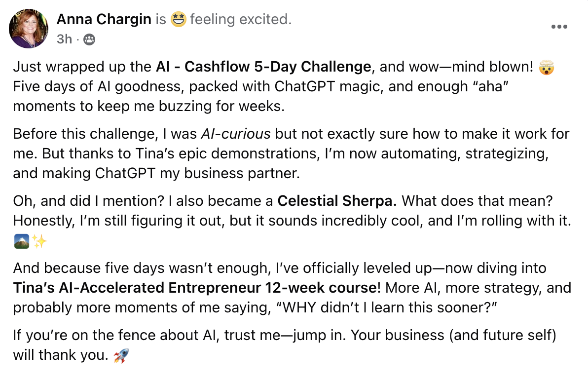Click the "feeling excited" status text
588x382 pixels.
click(240, 19)
